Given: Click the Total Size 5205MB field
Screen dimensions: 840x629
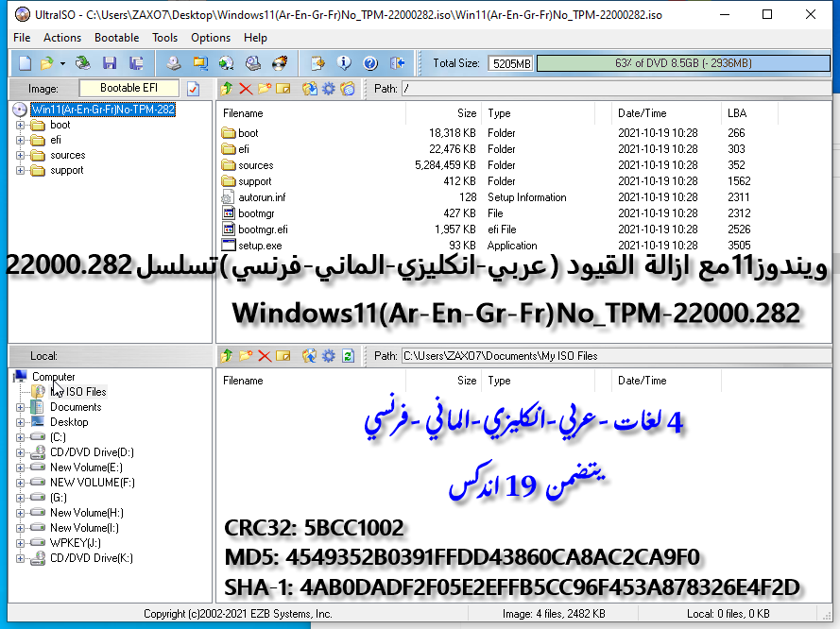Looking at the screenshot, I should (x=510, y=63).
